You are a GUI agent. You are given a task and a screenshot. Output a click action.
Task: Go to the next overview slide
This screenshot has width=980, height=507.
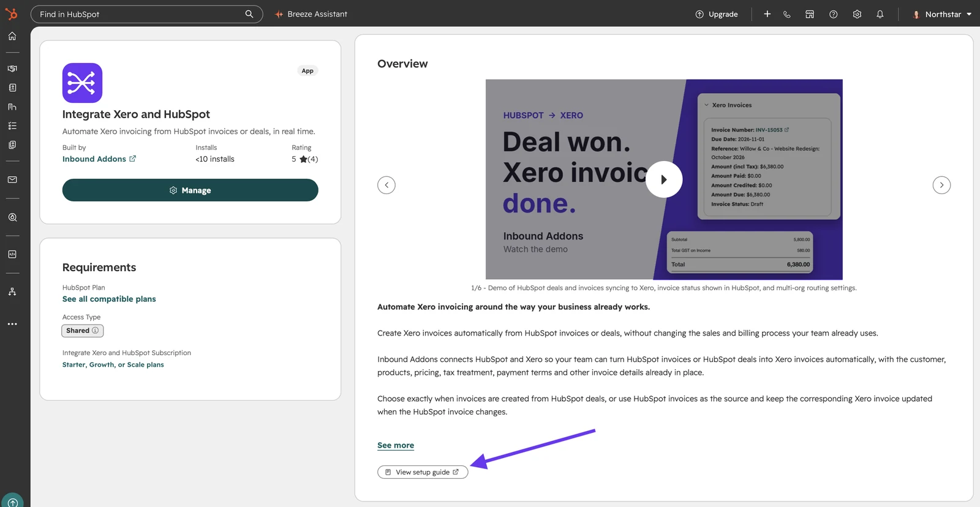point(941,185)
